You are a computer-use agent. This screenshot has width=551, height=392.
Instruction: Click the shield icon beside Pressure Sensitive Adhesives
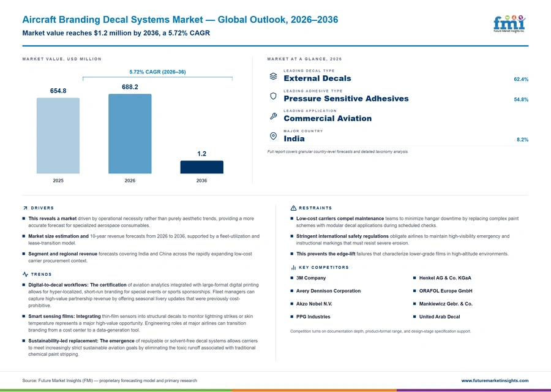pos(273,96)
